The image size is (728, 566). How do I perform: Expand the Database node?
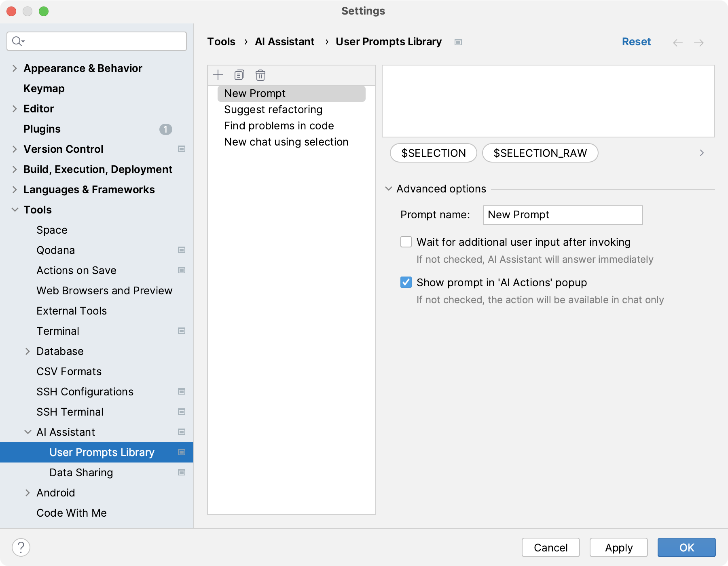28,351
